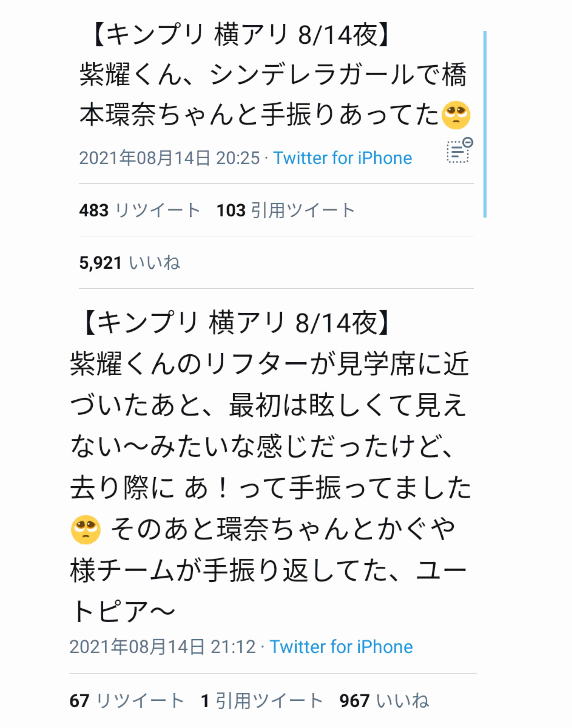Viewport: 572px width, 728px height.
Task: Click the 2021年08月14日 21:12 timestamp
Action: click(163, 647)
